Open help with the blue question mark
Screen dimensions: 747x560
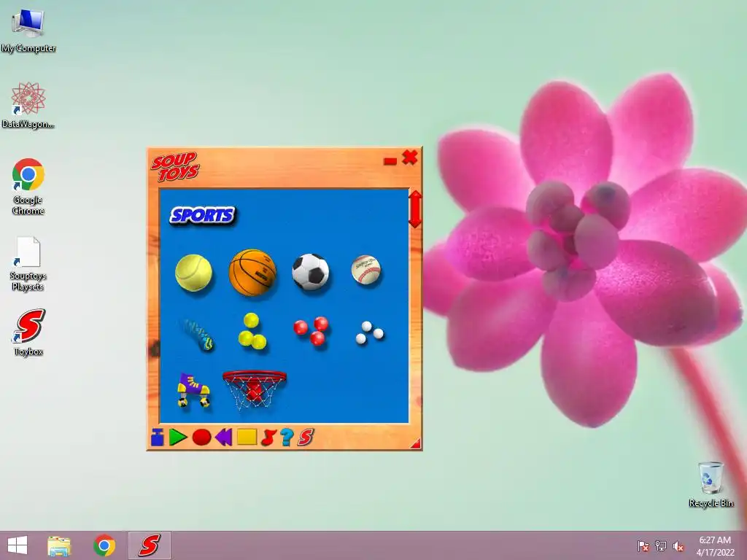287,437
